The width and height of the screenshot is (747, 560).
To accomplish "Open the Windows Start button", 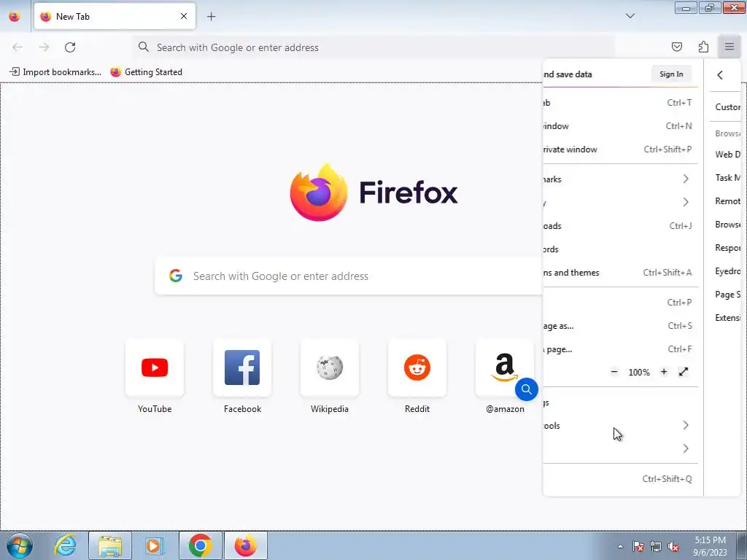I will pyautogui.click(x=20, y=545).
